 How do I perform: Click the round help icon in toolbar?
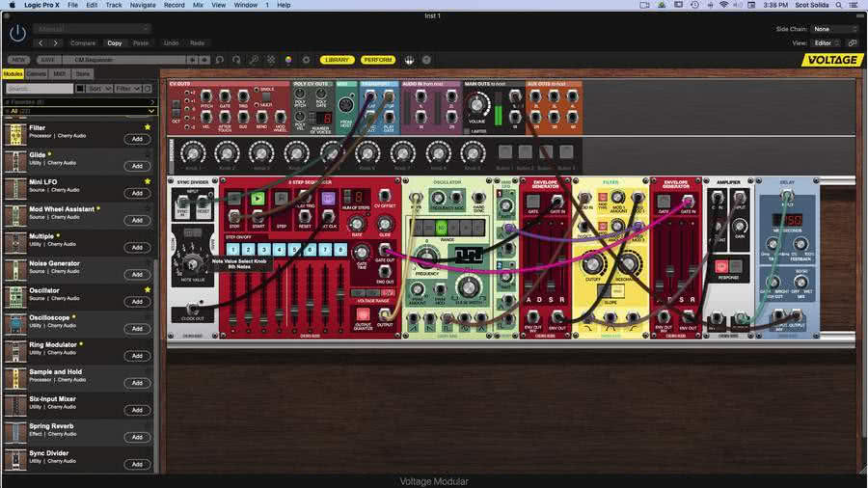coord(426,60)
